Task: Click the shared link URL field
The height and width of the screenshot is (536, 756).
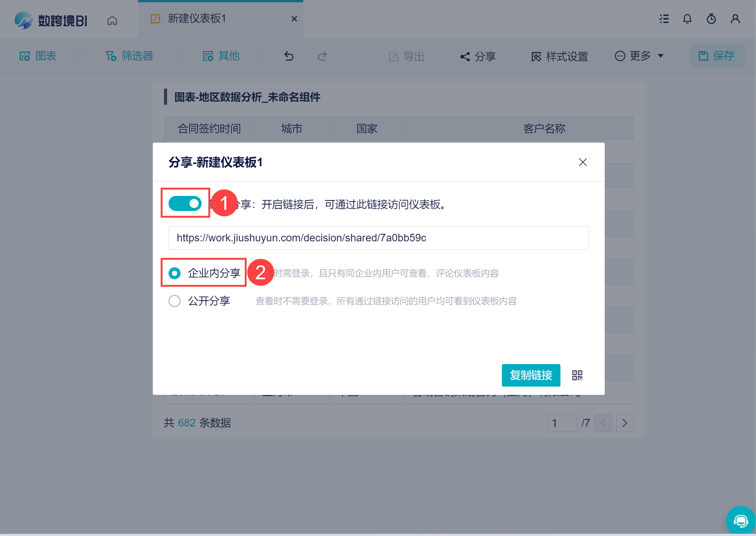Action: pos(378,238)
